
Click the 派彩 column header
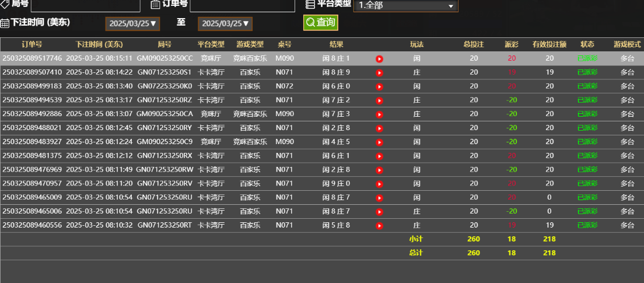(512, 44)
